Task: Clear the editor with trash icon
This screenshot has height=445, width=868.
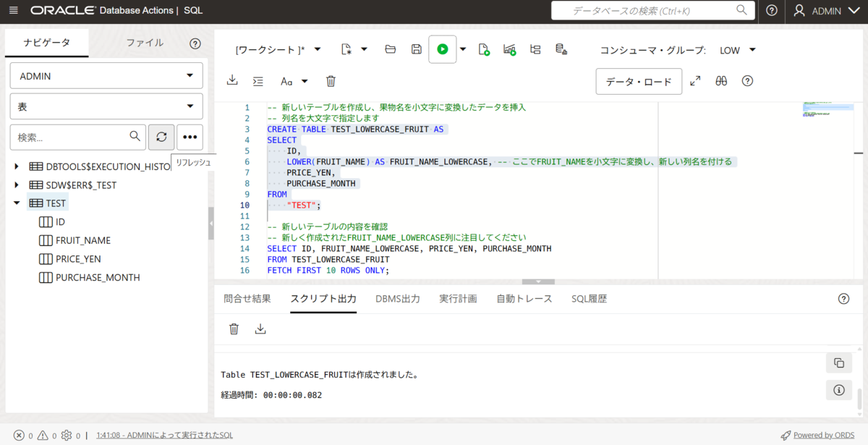Action: [331, 81]
